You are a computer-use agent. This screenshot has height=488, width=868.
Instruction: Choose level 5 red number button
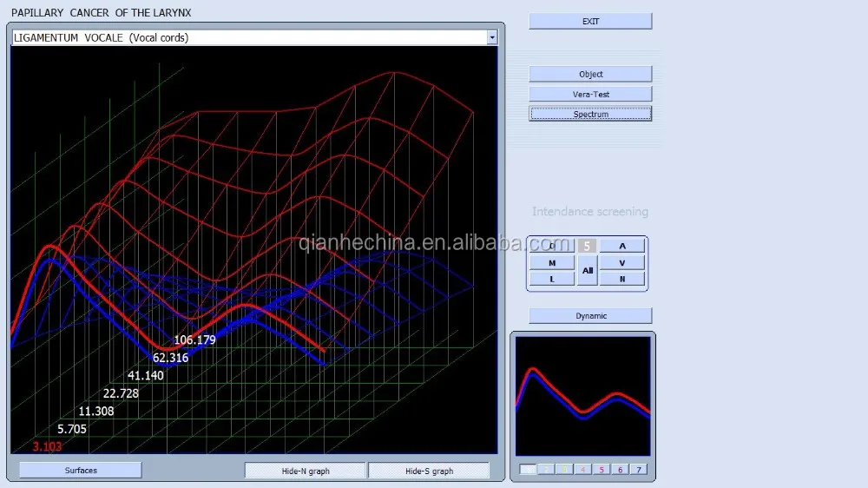point(601,470)
